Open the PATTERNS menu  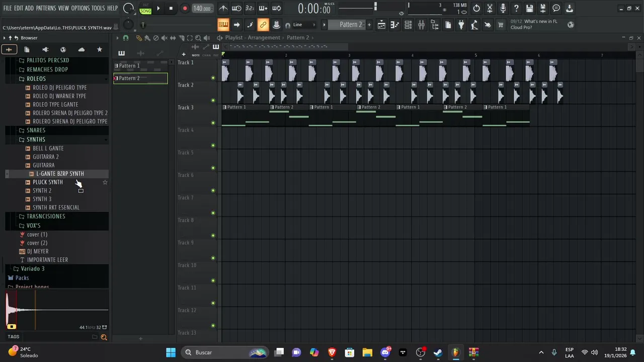pyautogui.click(x=46, y=8)
